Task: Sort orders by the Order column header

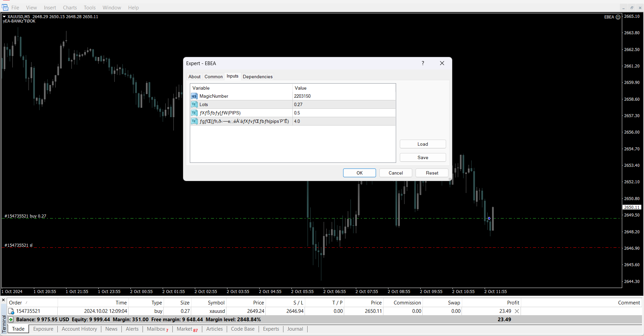Action: pyautogui.click(x=15, y=303)
